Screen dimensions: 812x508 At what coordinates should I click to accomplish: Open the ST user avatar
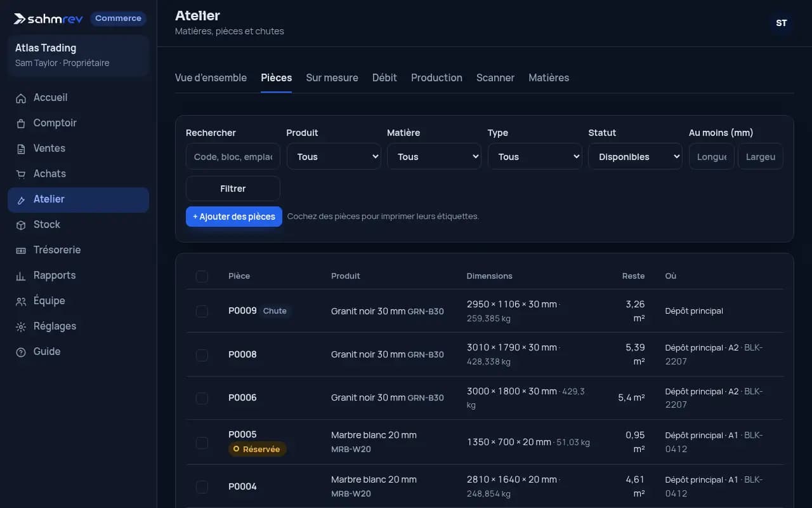pyautogui.click(x=782, y=23)
